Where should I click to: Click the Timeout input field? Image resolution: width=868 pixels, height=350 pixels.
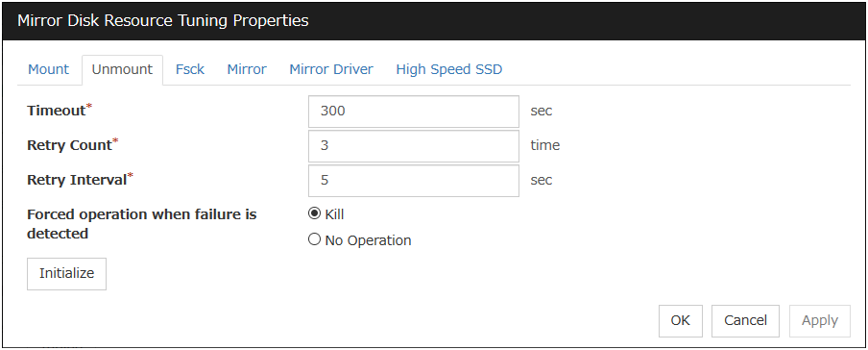414,111
